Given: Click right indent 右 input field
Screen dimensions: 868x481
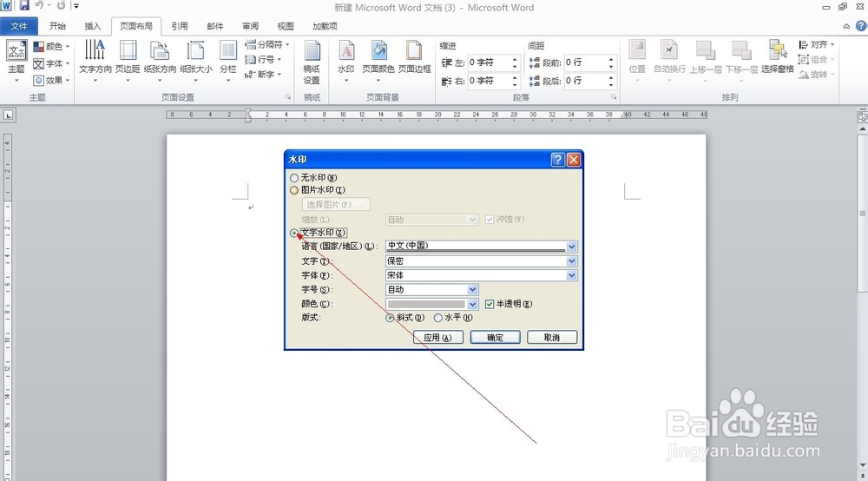Looking at the screenshot, I should tap(489, 81).
